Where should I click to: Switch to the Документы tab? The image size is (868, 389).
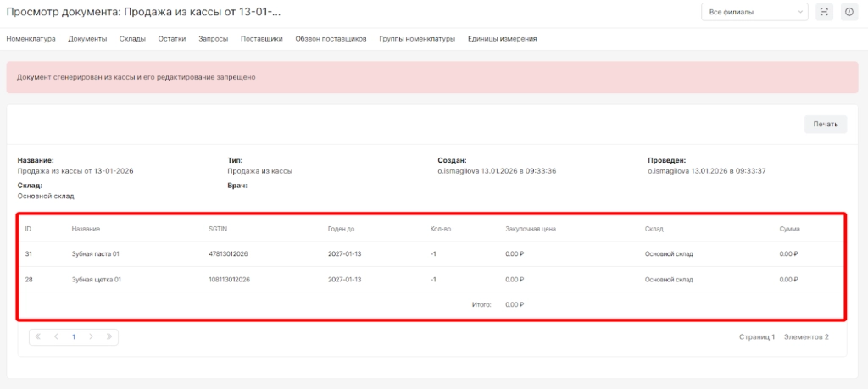pyautogui.click(x=87, y=39)
